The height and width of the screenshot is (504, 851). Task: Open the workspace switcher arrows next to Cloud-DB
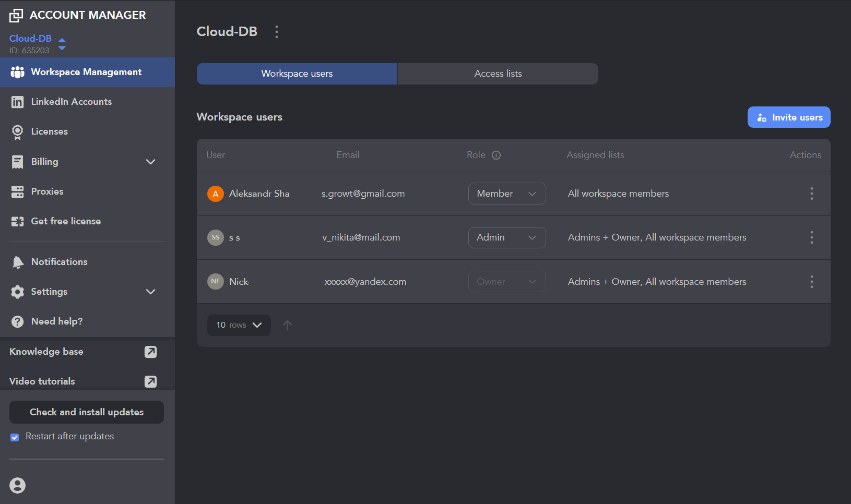[x=62, y=44]
